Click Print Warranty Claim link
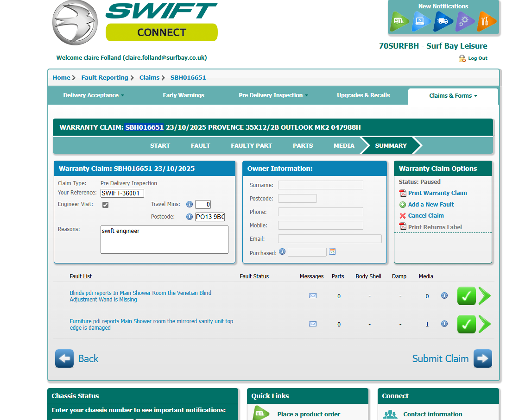This screenshot has height=420, width=519. point(437,193)
